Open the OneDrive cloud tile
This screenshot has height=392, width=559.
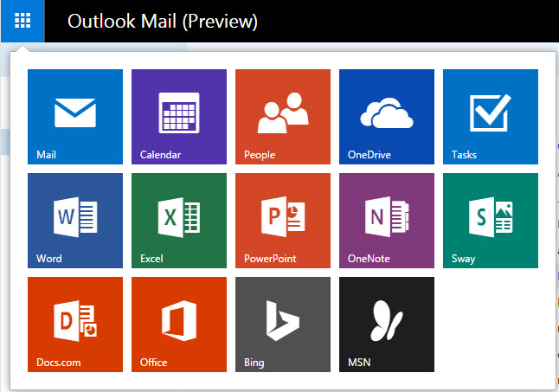tap(387, 116)
